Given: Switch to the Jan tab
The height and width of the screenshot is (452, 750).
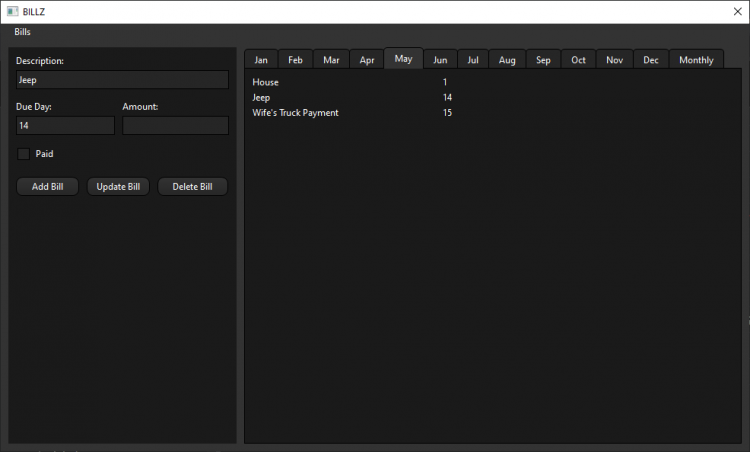Looking at the screenshot, I should pyautogui.click(x=261, y=60).
